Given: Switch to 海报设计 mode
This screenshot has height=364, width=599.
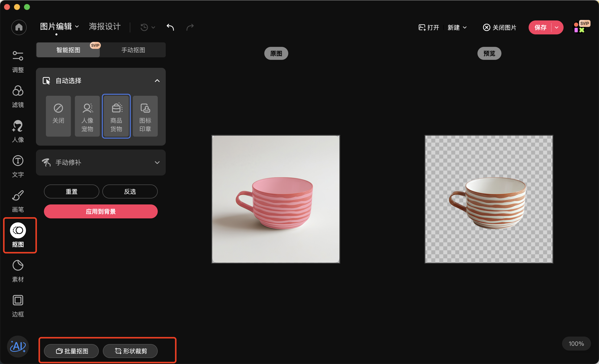Looking at the screenshot, I should click(105, 26).
